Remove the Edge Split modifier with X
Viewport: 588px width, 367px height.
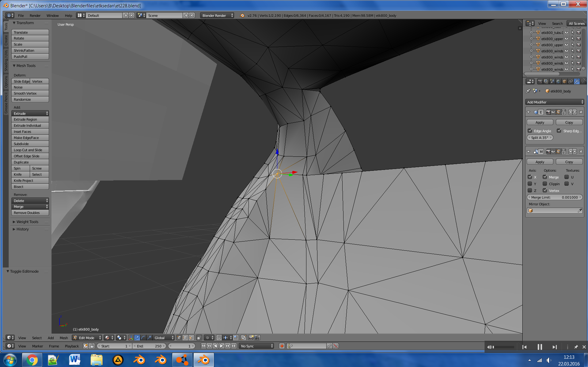[581, 112]
